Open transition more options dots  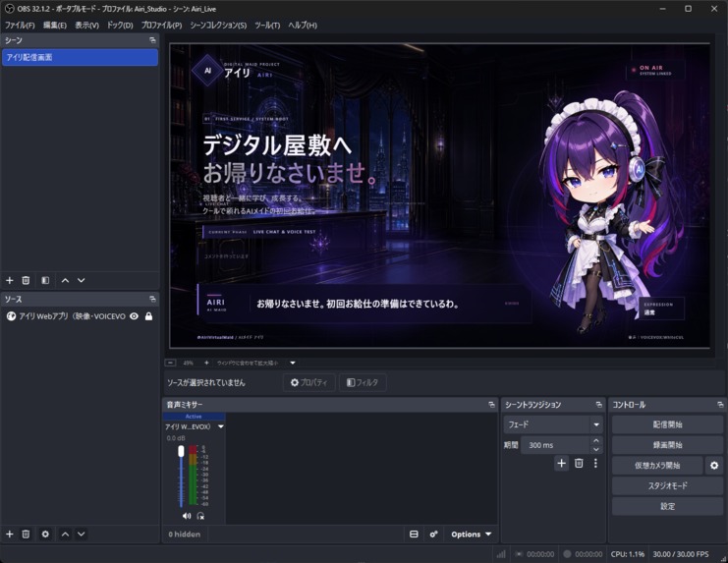pyautogui.click(x=595, y=463)
